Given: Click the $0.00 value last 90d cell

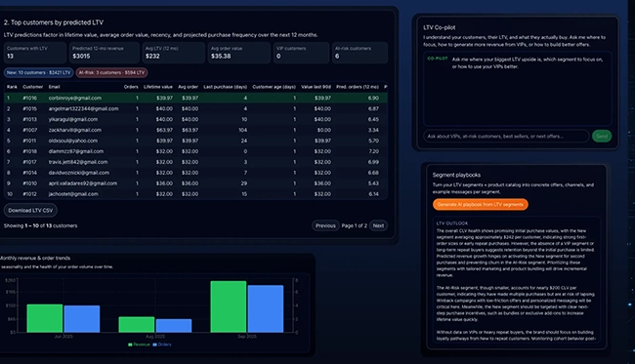Looking at the screenshot, I should coord(324,130).
